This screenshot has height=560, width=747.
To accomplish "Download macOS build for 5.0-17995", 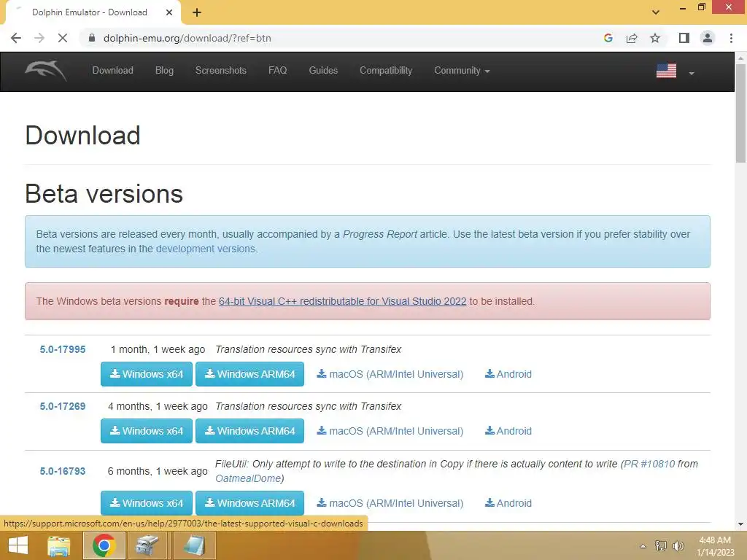I will pyautogui.click(x=390, y=374).
